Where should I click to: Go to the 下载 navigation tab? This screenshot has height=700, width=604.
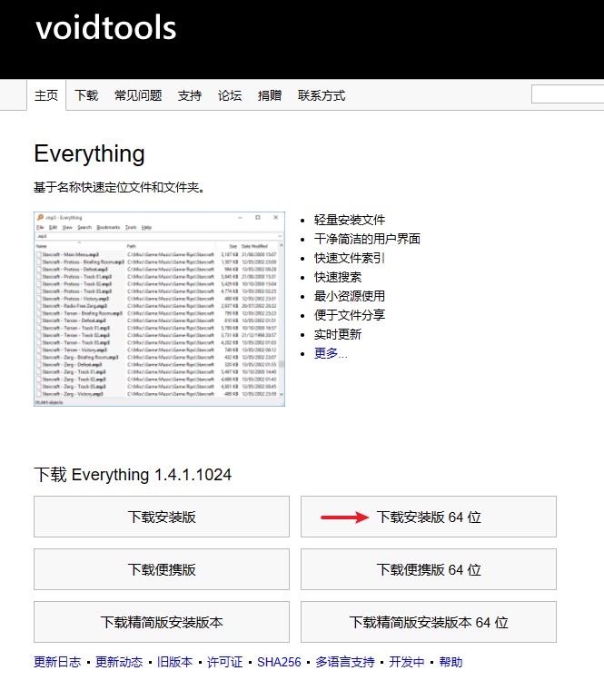(86, 95)
